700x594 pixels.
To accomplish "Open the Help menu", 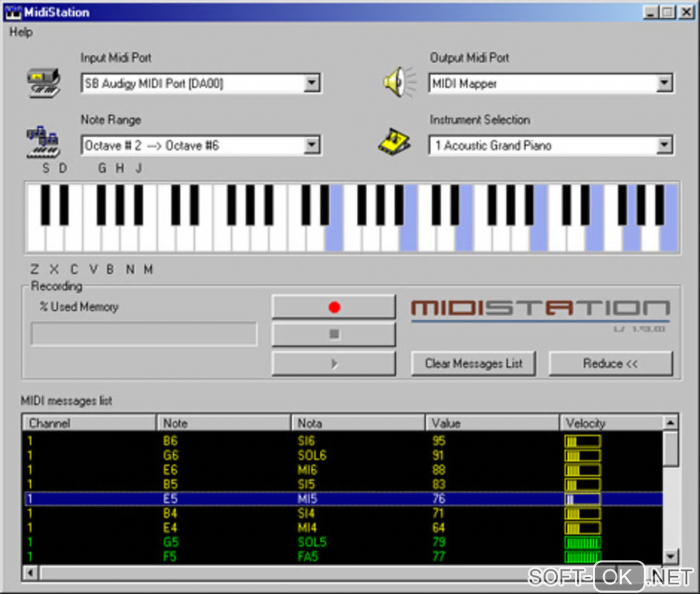I will pyautogui.click(x=21, y=32).
